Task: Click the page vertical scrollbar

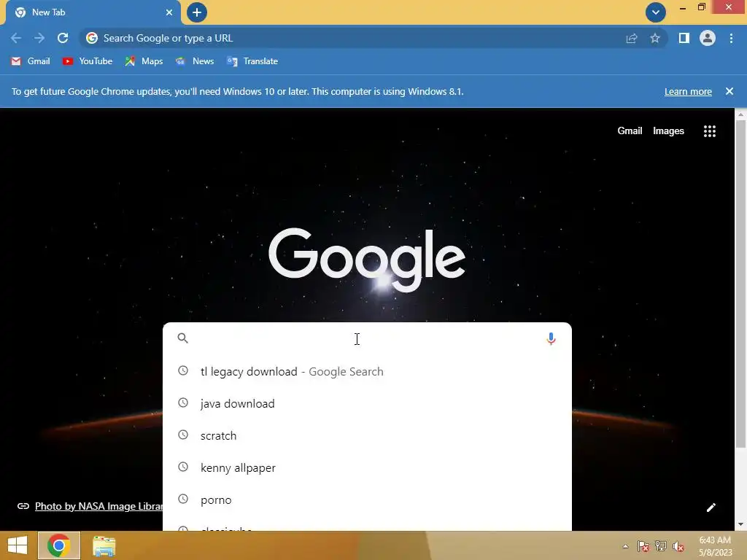Action: click(x=740, y=284)
